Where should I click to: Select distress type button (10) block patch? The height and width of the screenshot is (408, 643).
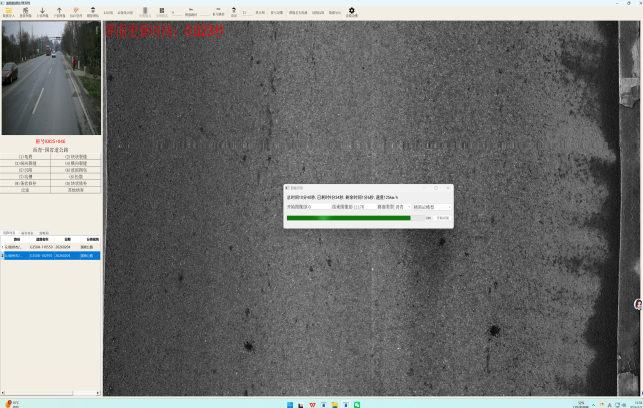click(76, 183)
